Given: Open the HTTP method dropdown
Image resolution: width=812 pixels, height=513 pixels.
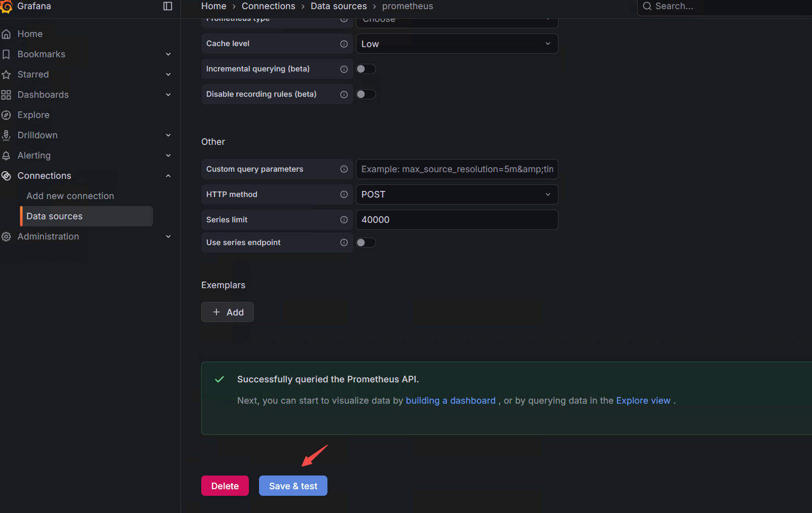Looking at the screenshot, I should [x=457, y=194].
